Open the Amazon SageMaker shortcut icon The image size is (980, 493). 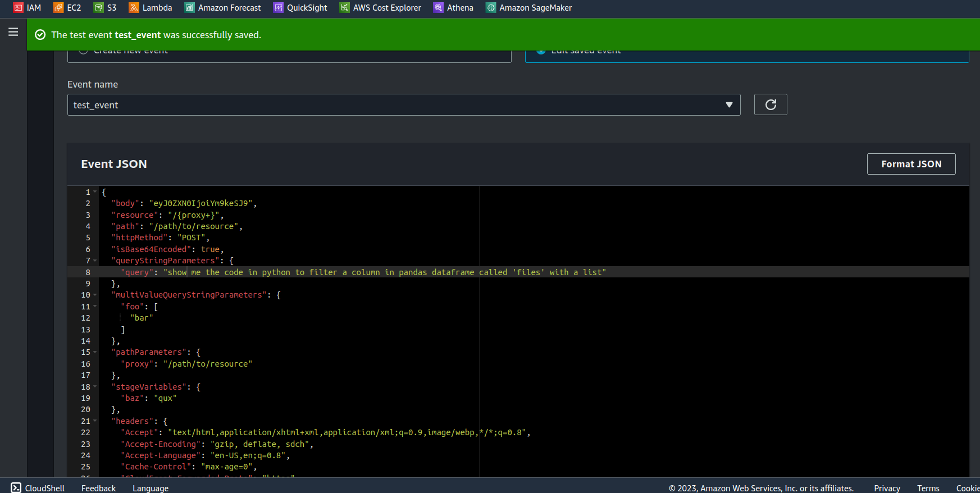491,8
